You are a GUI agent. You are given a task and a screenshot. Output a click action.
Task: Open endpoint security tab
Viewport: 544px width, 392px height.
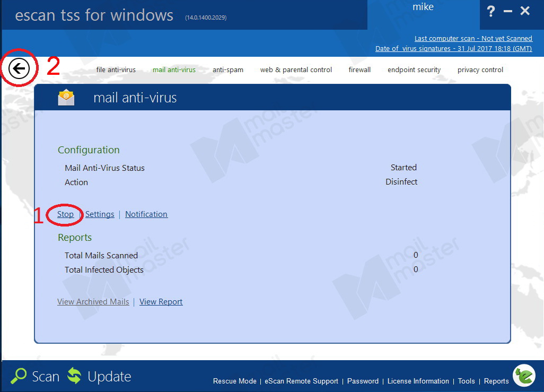tap(414, 70)
